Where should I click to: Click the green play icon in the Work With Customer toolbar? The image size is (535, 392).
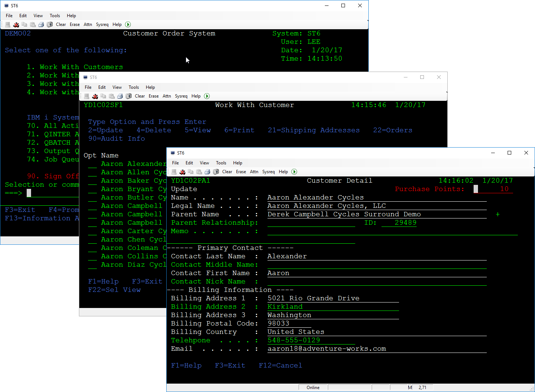[x=207, y=96]
